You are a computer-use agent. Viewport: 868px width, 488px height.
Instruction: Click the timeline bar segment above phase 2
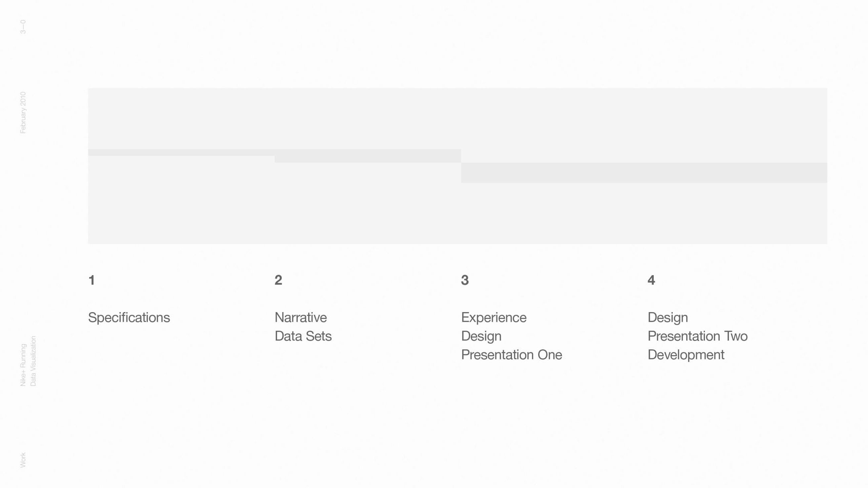tap(367, 156)
